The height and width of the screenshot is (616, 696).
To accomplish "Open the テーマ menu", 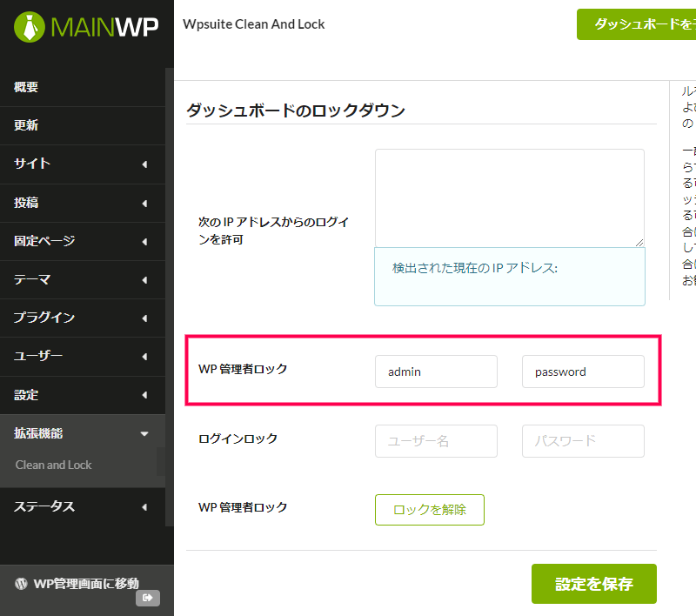I will pos(83,279).
